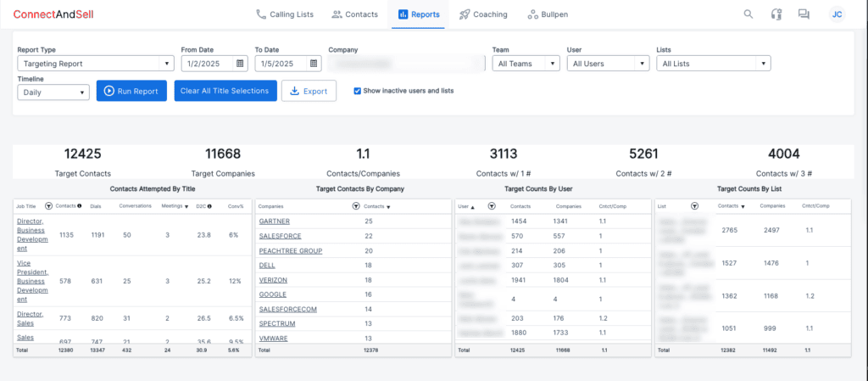The image size is (868, 381).
Task: Click the 4004 Contacts w/ 3 # figure
Action: point(784,154)
